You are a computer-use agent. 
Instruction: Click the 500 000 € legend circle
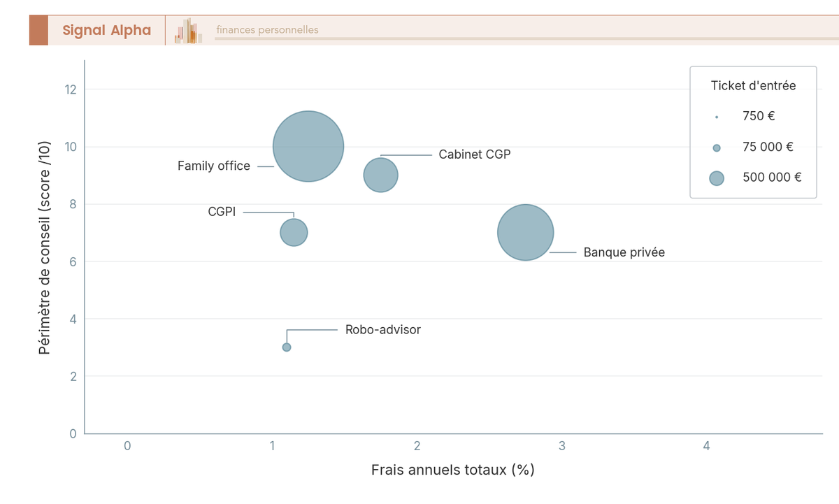coord(717,178)
